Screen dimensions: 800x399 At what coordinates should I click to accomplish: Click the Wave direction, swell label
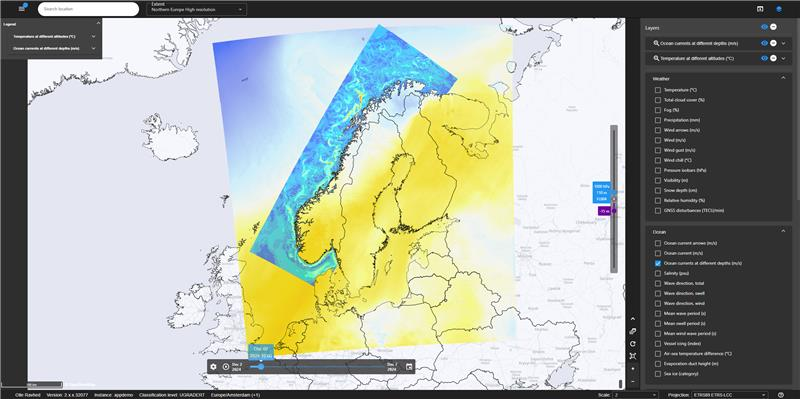pyautogui.click(x=683, y=293)
